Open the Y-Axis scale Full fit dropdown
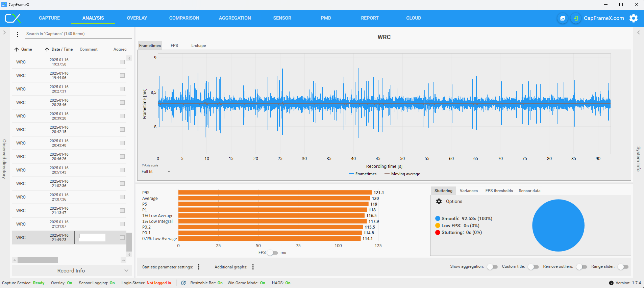644x288 pixels. (156, 172)
